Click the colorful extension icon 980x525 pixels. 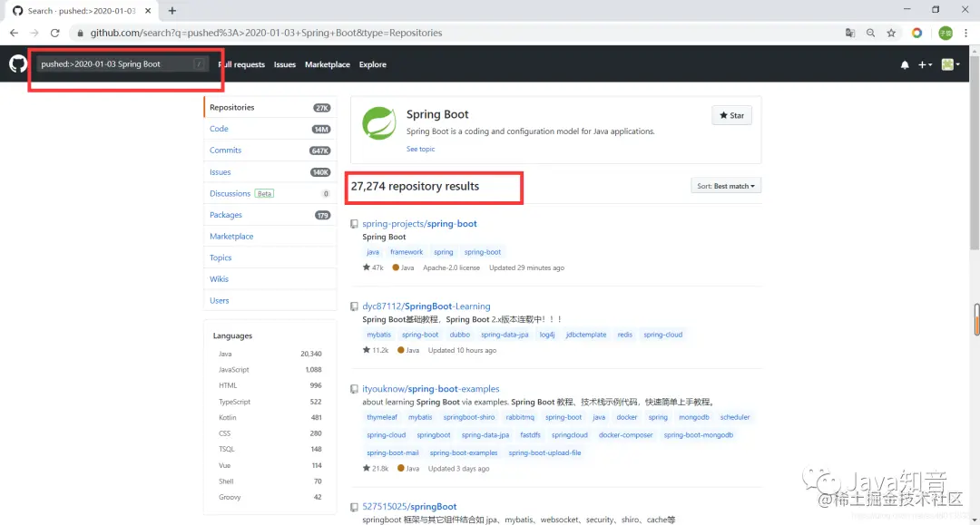(916, 33)
